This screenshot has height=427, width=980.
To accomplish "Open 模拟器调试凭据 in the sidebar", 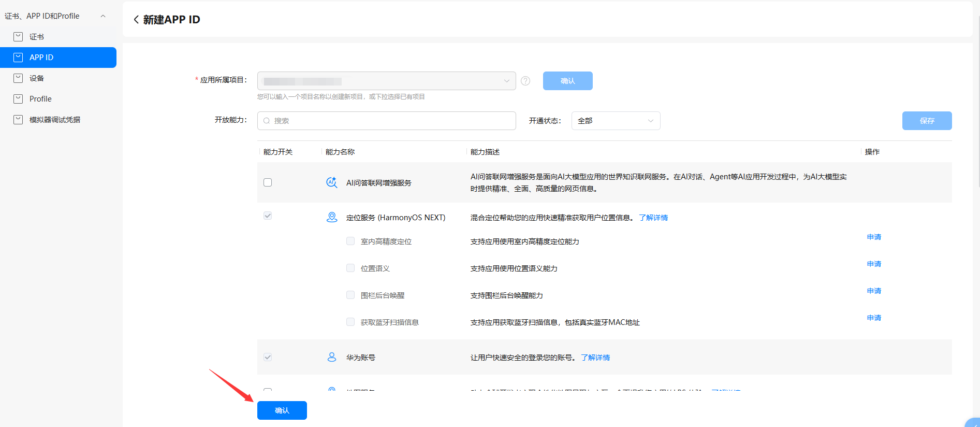I will (x=58, y=120).
